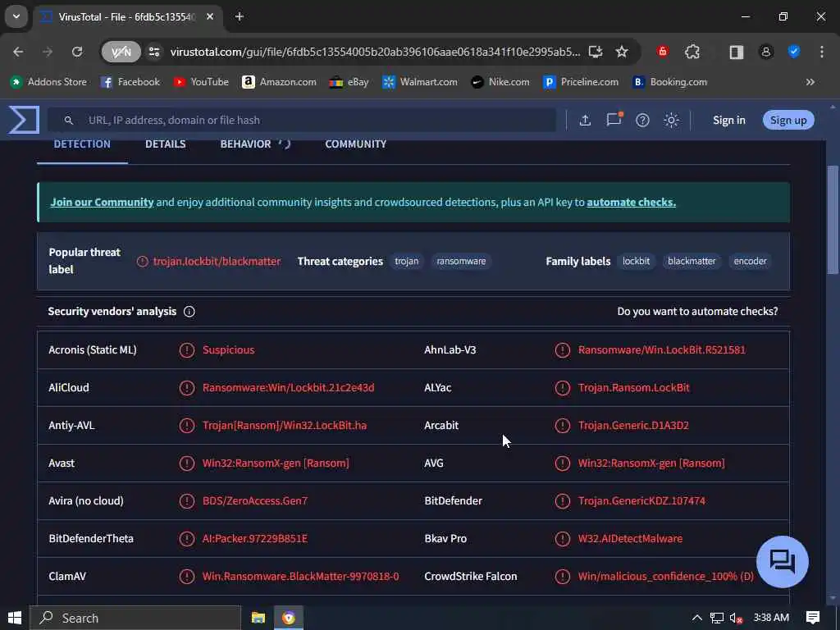
Task: Open the Amazon.com bookmark
Action: point(279,82)
